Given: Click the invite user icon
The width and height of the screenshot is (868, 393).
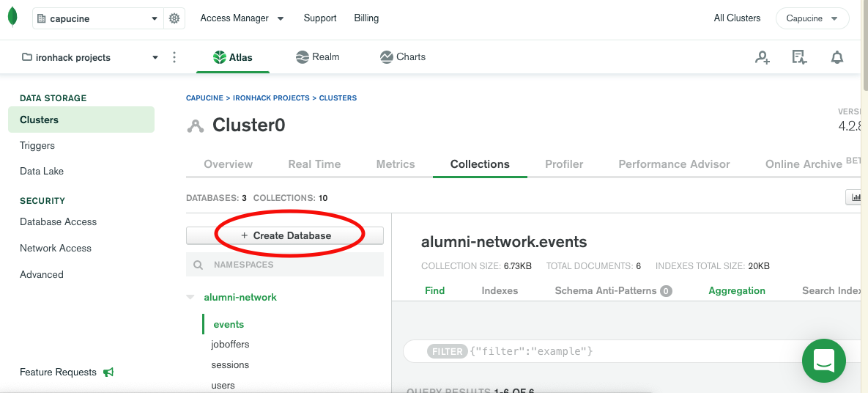Looking at the screenshot, I should pos(763,57).
